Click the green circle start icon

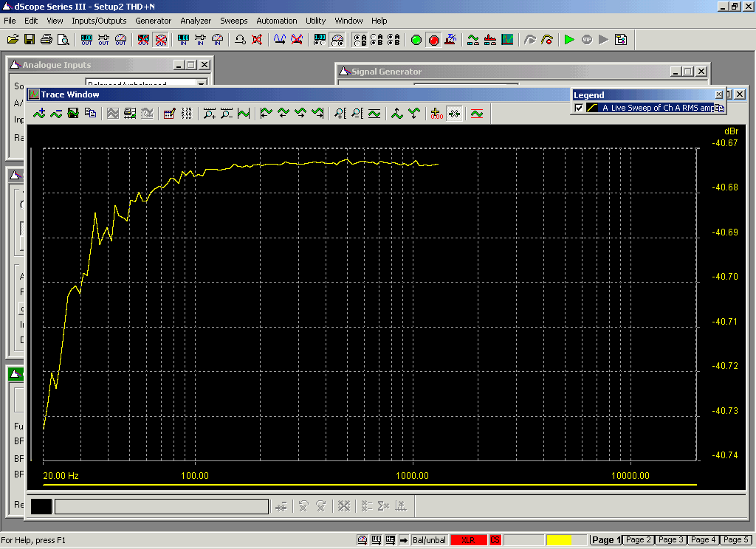coord(416,40)
